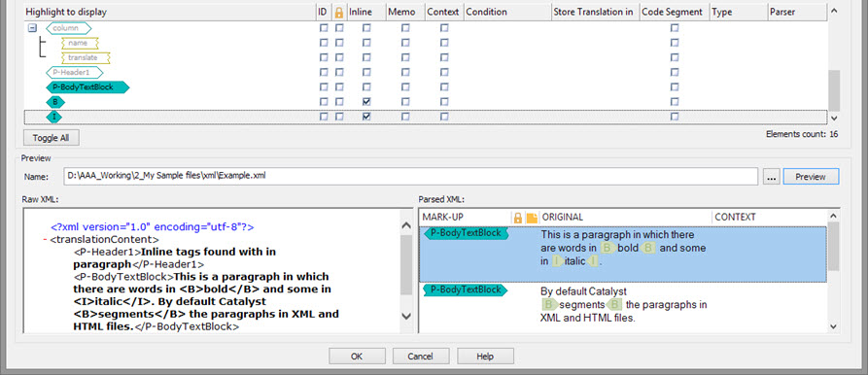Screen dimensions: 868x375
Task: Click the Cancel button
Action: [420, 357]
